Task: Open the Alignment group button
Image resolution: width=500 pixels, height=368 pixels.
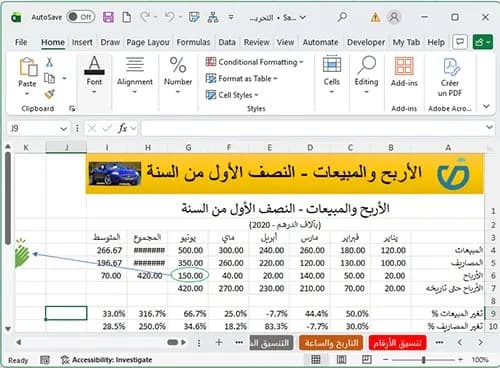Action: 135,75
